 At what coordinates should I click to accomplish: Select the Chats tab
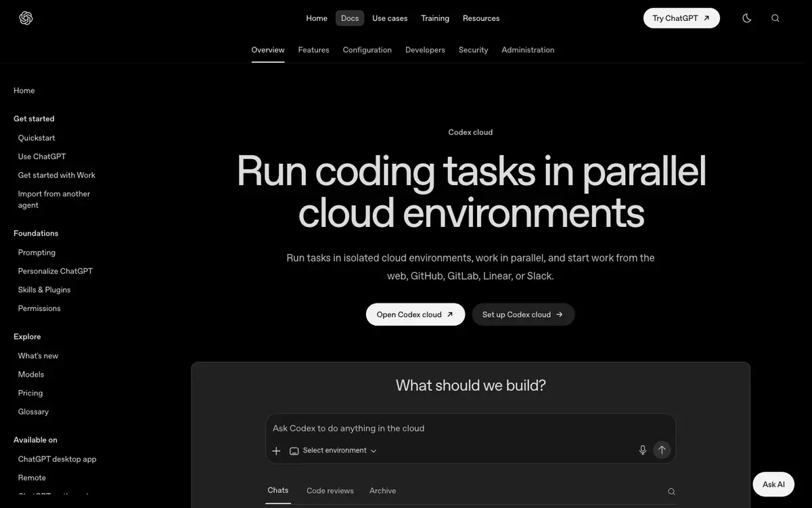278,490
